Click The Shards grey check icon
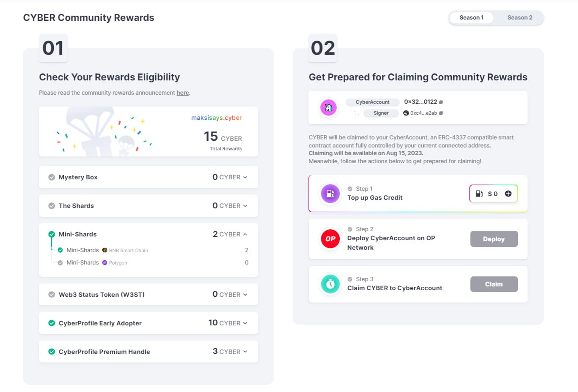 click(51, 206)
